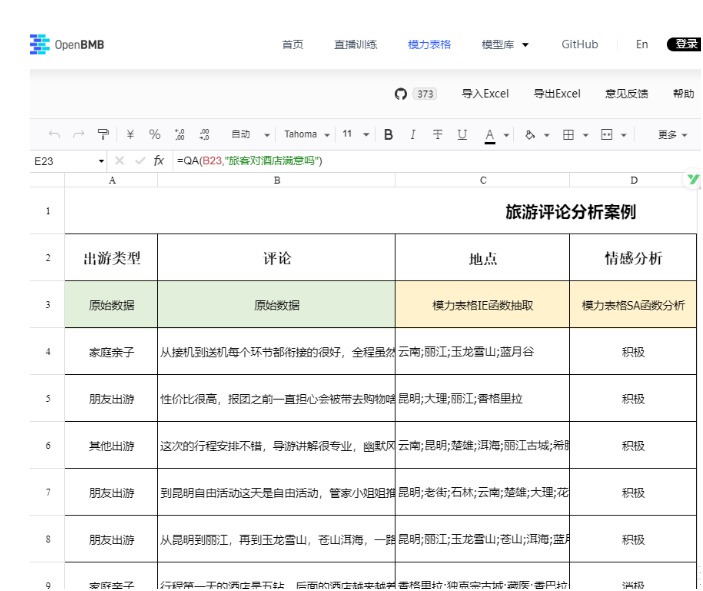Cancel formula edit with X icon
This screenshot has height=591, width=703.
pyautogui.click(x=119, y=161)
